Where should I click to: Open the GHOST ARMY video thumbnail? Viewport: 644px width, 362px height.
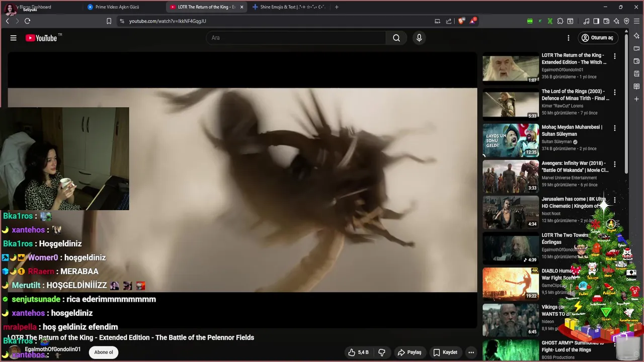click(x=511, y=350)
